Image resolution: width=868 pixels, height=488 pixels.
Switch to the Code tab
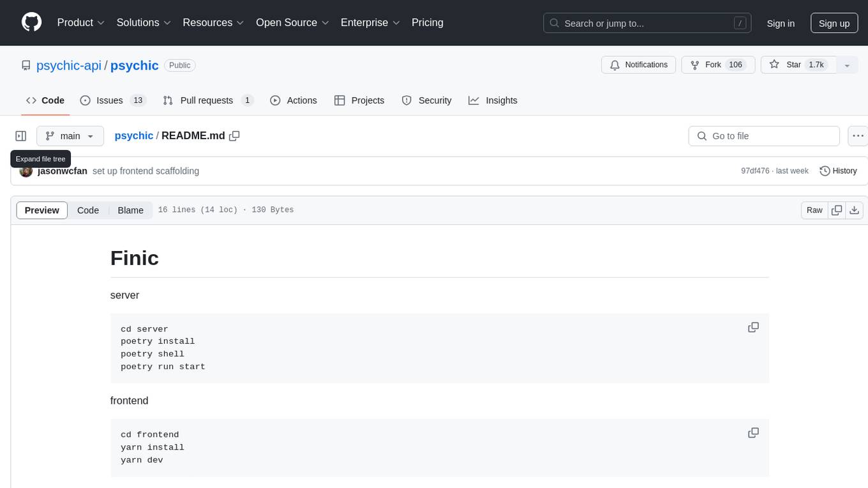pos(45,100)
